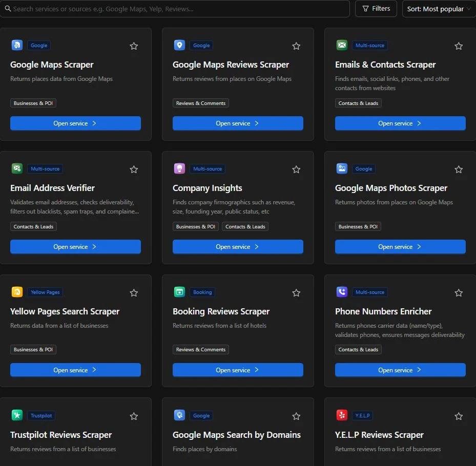Click the Google Maps Reviews Scraper pin icon
This screenshot has height=466, width=476.
179,45
